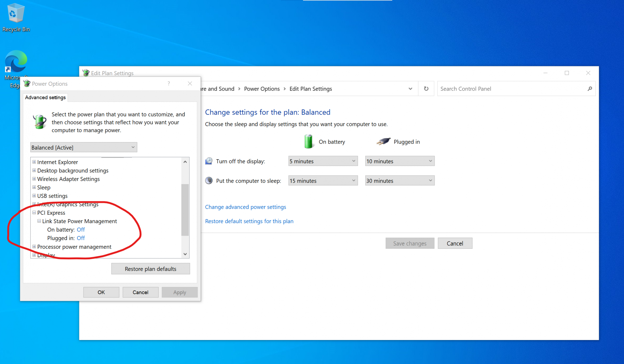Click Restore plan defaults button

click(150, 269)
